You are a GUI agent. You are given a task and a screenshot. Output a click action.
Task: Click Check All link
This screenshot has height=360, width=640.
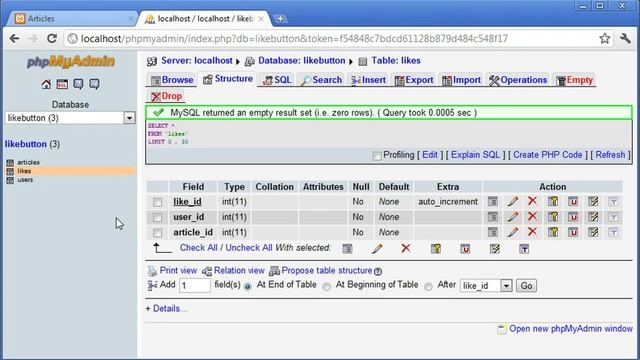click(199, 248)
